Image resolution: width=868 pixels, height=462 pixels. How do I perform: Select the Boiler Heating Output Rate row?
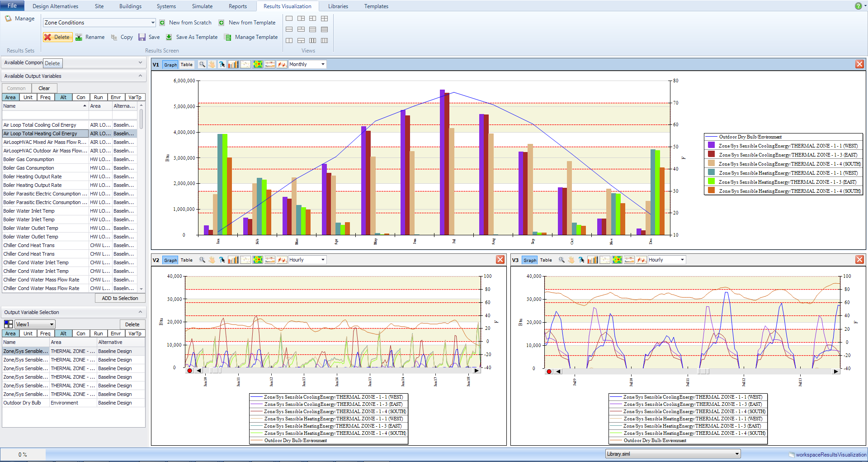(x=33, y=176)
